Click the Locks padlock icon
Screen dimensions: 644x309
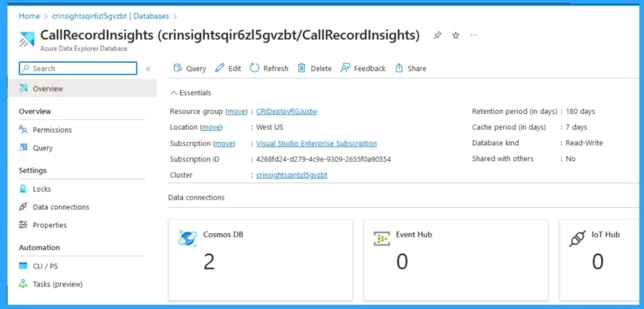click(x=23, y=189)
